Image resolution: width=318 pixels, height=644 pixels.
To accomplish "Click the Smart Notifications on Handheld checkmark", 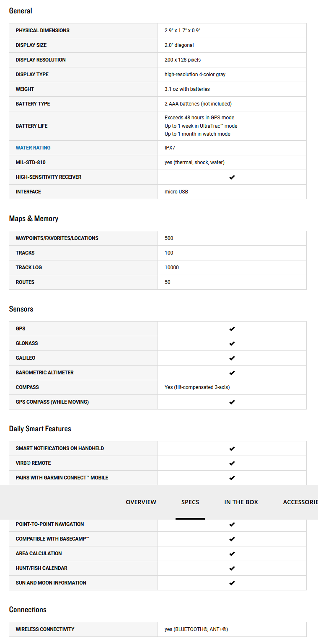I will [232, 448].
